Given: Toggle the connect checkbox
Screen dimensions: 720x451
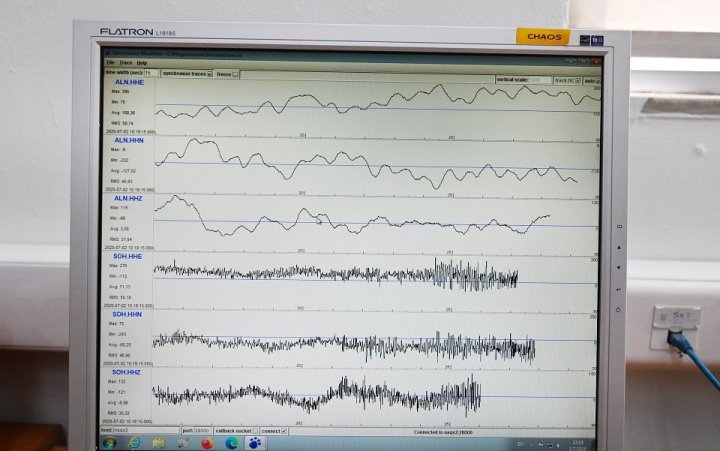Looking at the screenshot, I should point(286,431).
